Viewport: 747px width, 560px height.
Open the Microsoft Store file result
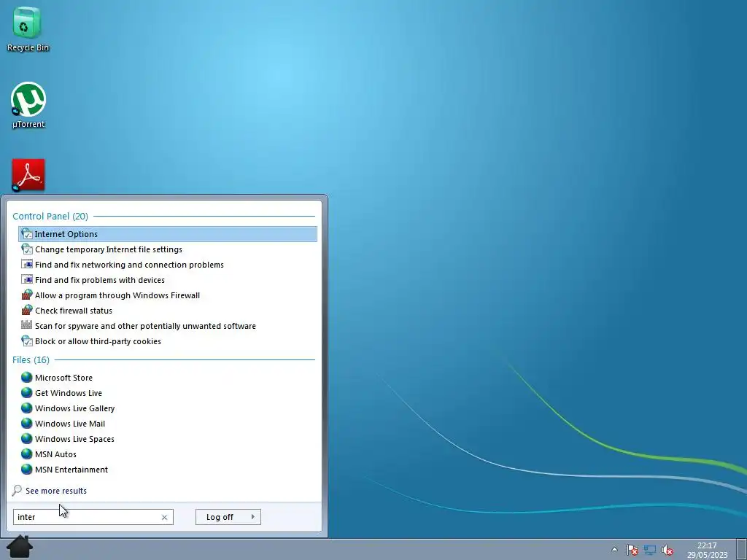click(x=168, y=378)
